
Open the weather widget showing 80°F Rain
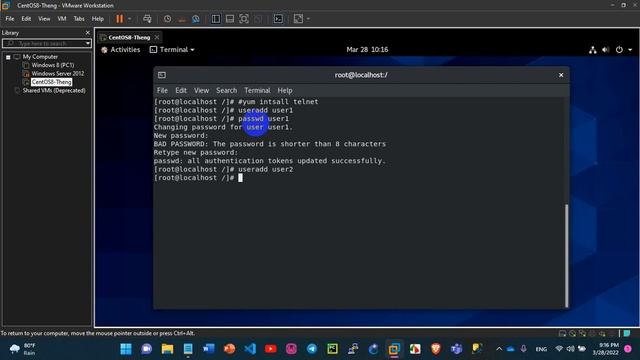[x=22, y=349]
